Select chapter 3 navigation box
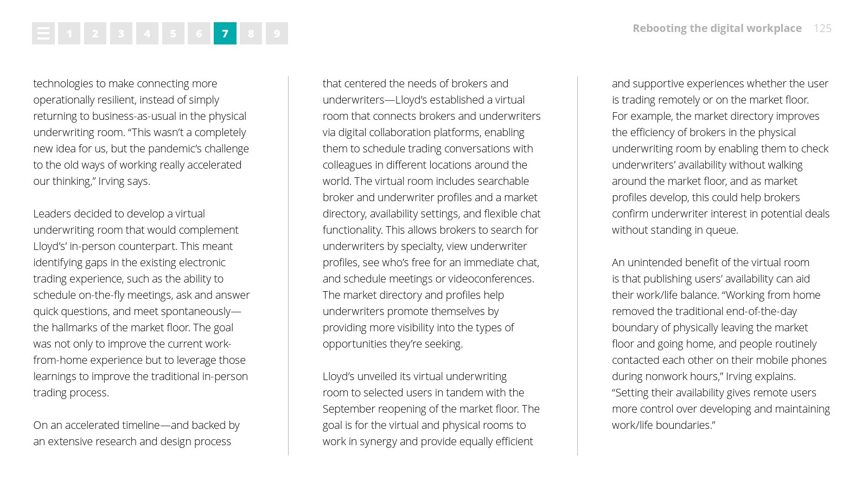The width and height of the screenshot is (868, 488). click(121, 34)
